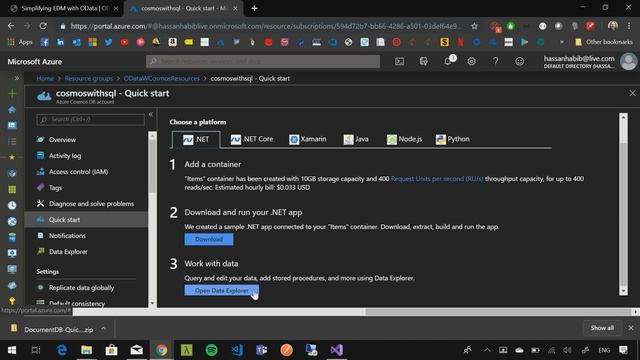
Task: Open Request Units per second link
Action: pos(437,179)
